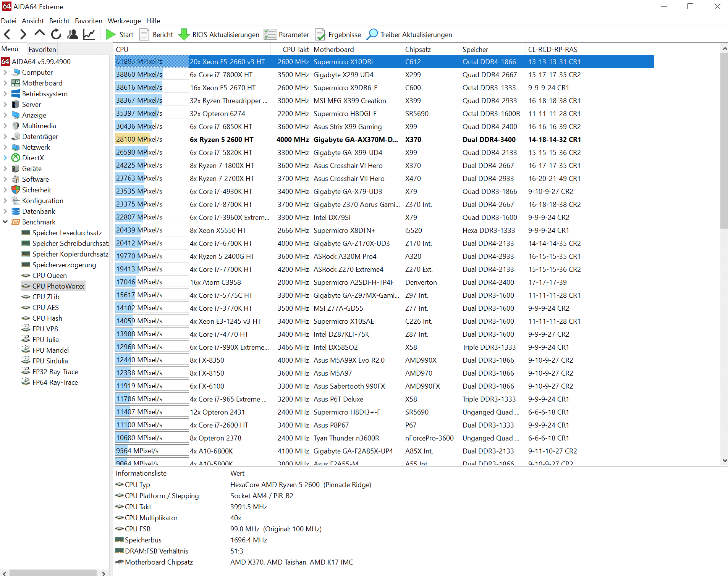
Task: Sort by the Chipsatz column header
Action: coord(431,49)
